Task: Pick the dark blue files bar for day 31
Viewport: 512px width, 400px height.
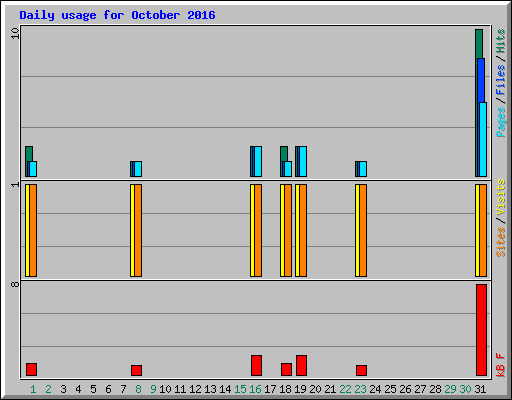Action: pos(481,80)
